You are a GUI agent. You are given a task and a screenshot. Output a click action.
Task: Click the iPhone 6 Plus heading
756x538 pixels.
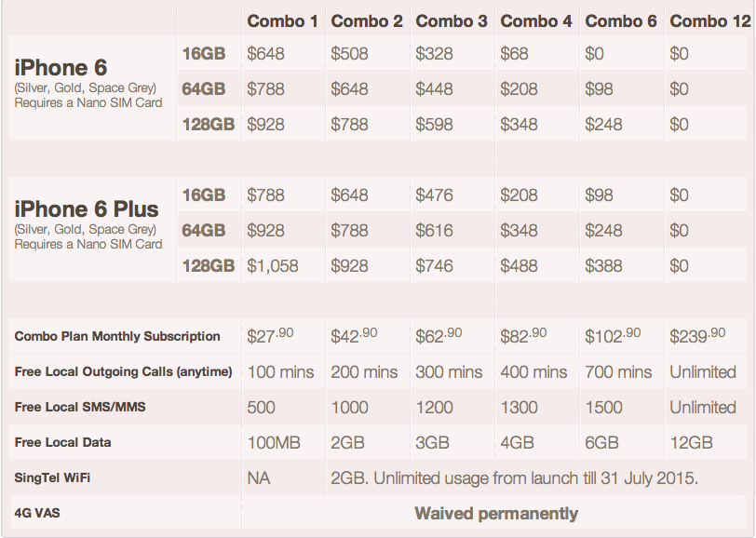pyautogui.click(x=87, y=209)
